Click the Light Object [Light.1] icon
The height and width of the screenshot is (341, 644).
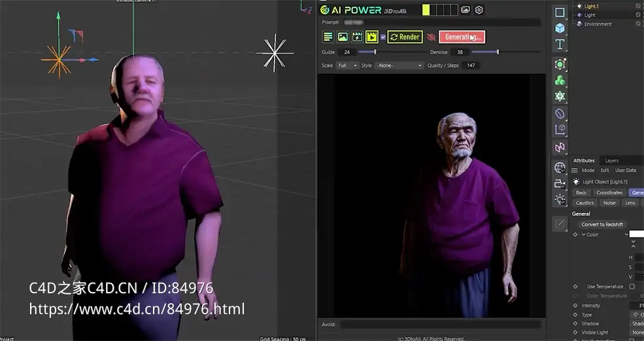click(576, 182)
